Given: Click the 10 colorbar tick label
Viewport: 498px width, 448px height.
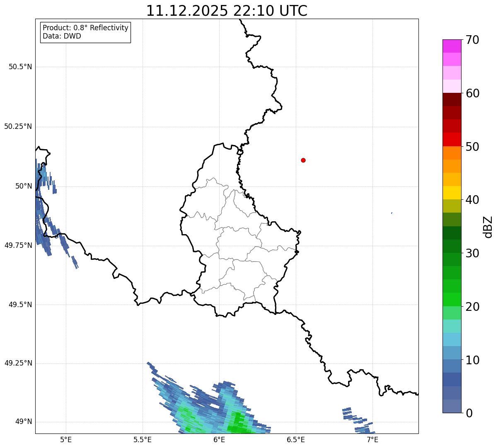Looking at the screenshot, I should [472, 360].
